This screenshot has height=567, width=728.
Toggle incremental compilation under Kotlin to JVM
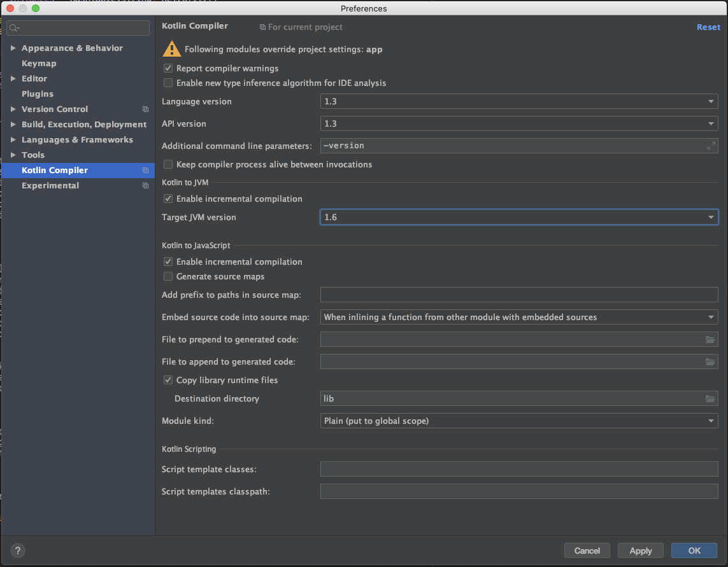(168, 199)
